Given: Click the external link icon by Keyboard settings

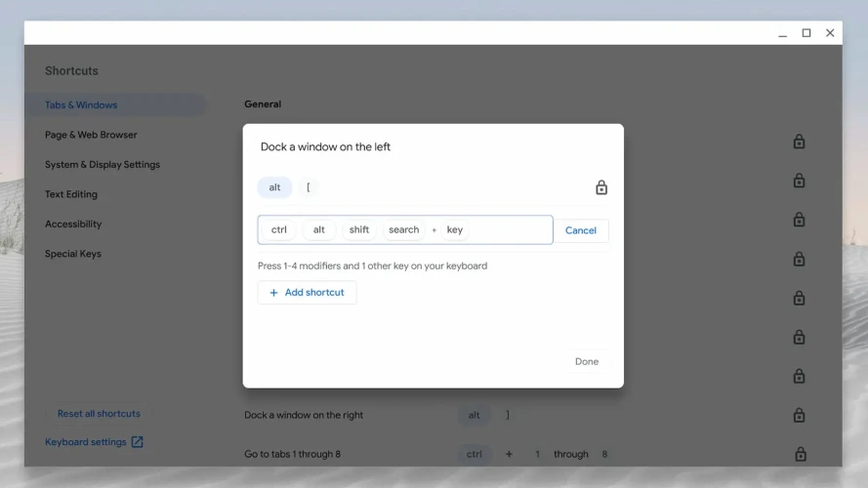Looking at the screenshot, I should (138, 442).
